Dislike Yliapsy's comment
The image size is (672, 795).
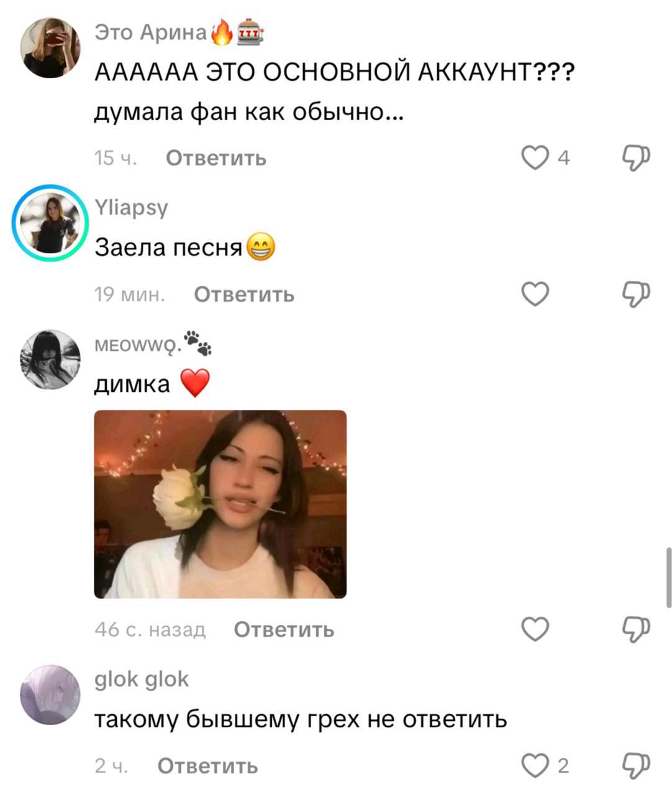tap(636, 294)
